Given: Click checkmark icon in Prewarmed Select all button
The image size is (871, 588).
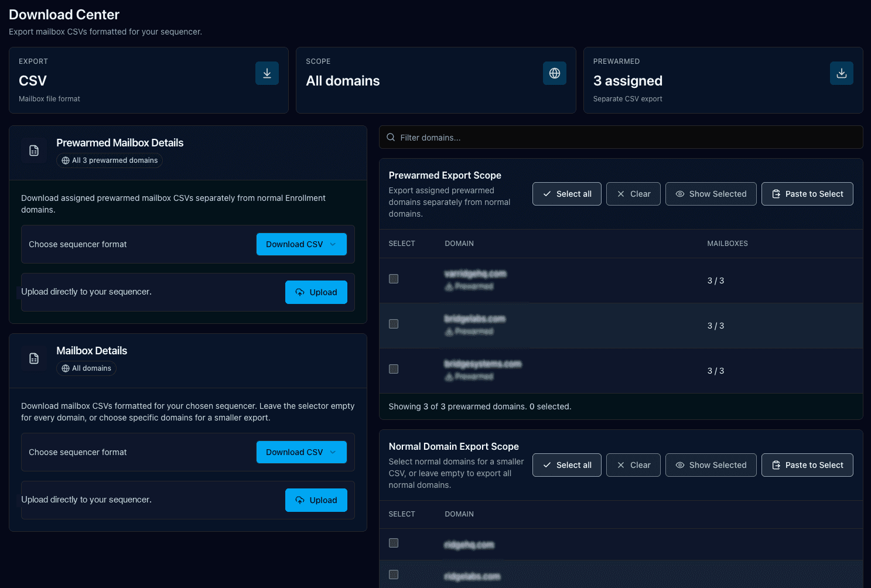Looking at the screenshot, I should click(x=547, y=194).
